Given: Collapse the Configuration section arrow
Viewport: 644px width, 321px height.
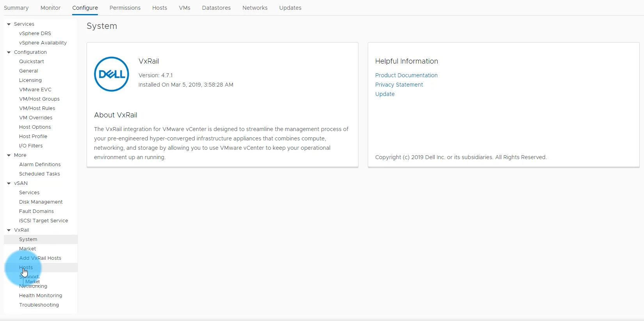Looking at the screenshot, I should pos(9,52).
